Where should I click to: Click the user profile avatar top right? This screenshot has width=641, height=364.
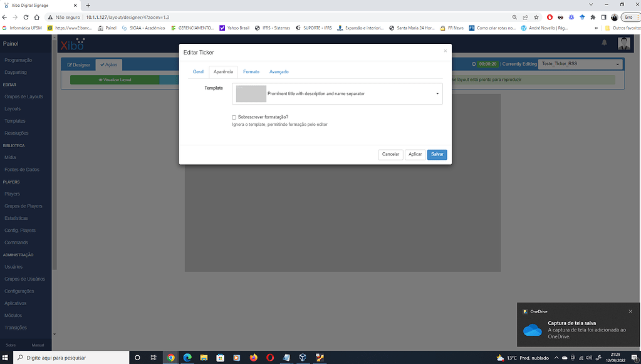(623, 42)
